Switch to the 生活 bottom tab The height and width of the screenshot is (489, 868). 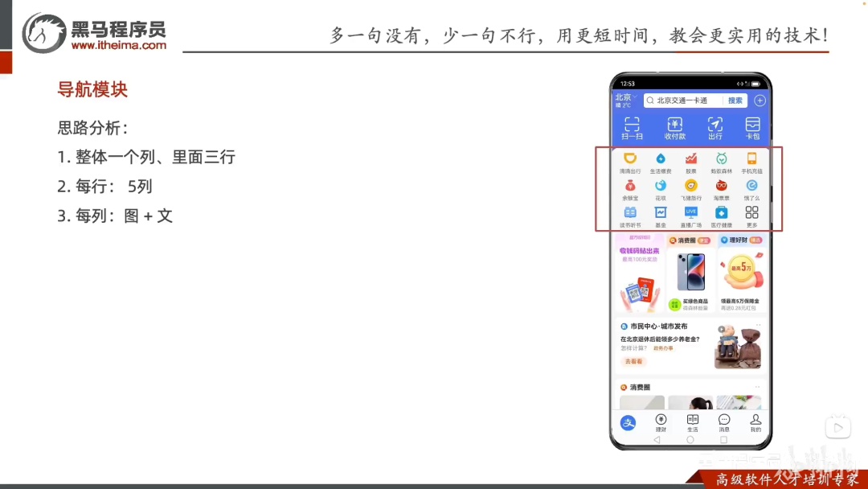pos(693,423)
